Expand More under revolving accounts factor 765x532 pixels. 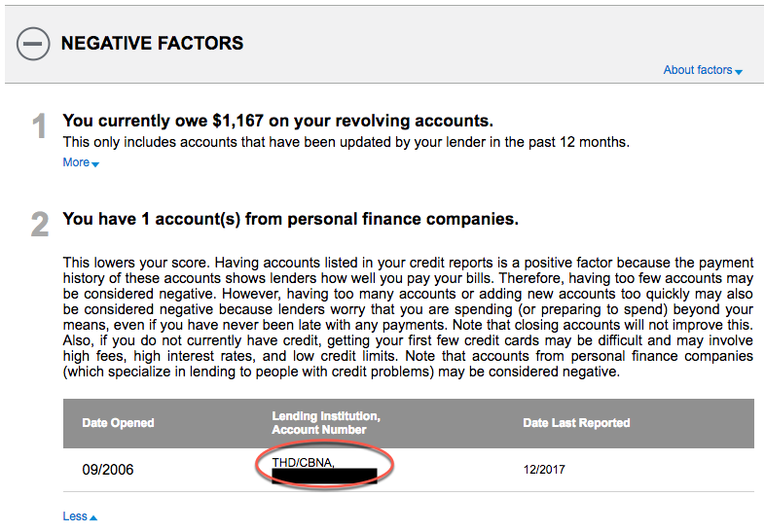[x=76, y=162]
